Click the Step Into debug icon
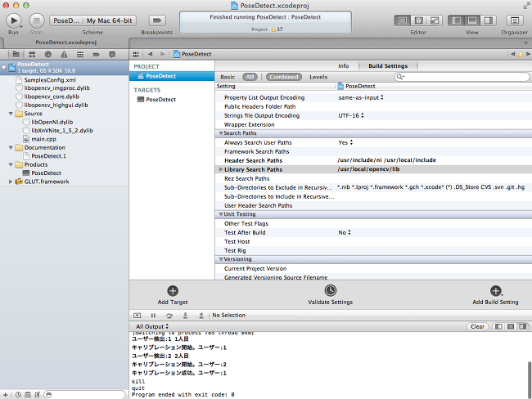 185,316
